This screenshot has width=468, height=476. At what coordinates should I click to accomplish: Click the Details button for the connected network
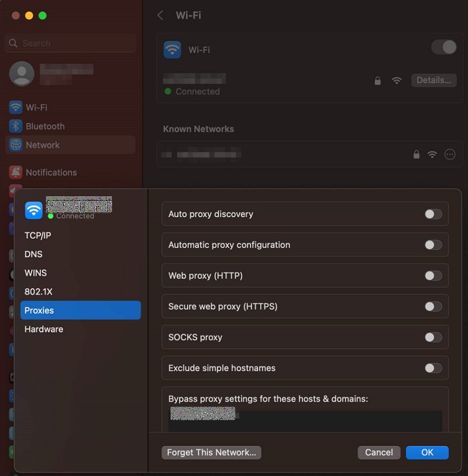click(433, 80)
